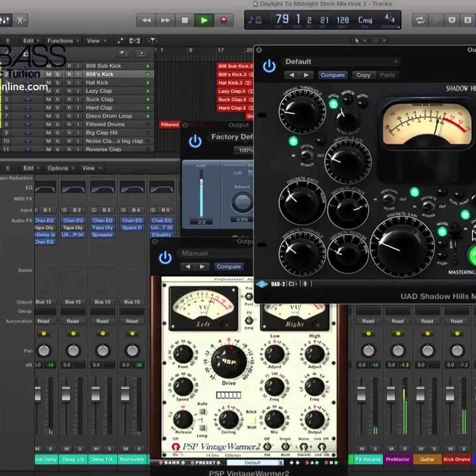This screenshot has width=476, height=476.
Task: Click the Gain plugin vertical gain slider
Action: click(201, 193)
